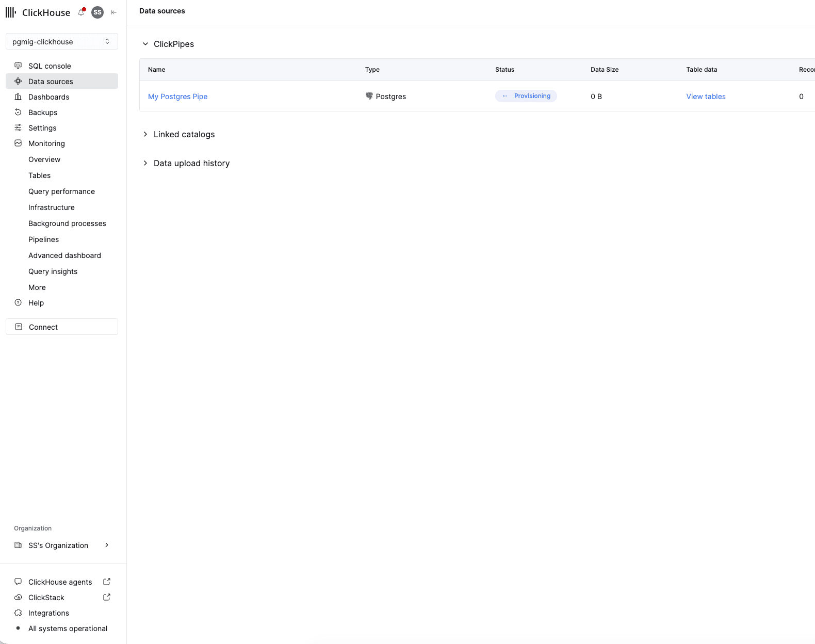
Task: Click the Monitoring icon
Action: pyautogui.click(x=18, y=143)
